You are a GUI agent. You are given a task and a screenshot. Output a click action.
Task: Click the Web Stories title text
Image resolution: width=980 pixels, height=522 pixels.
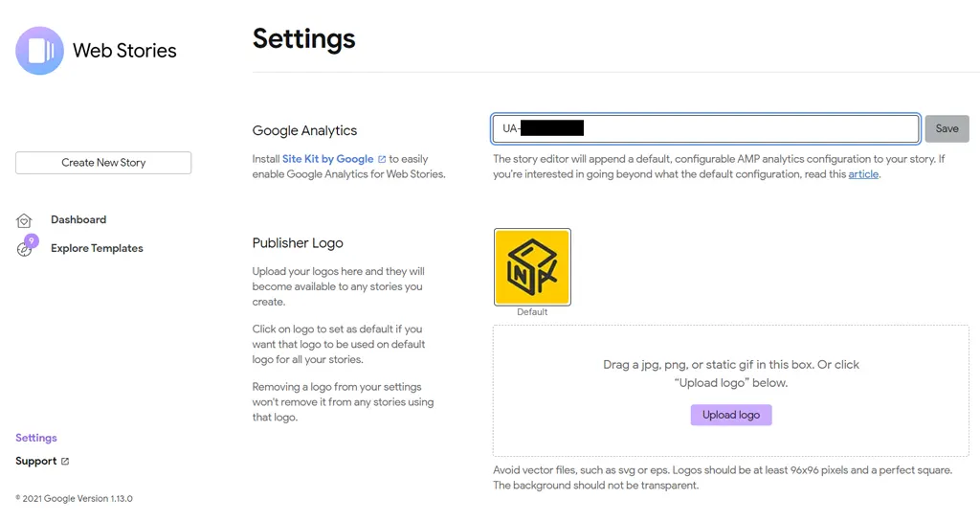coord(125,51)
